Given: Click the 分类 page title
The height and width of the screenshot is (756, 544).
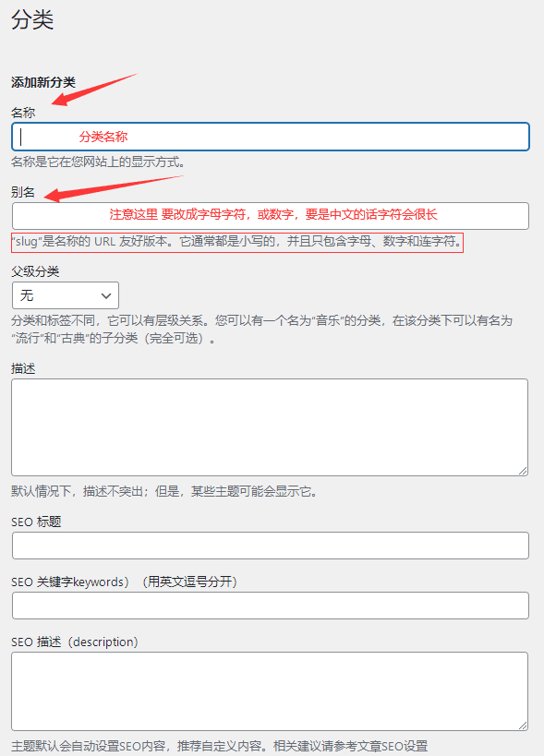Looking at the screenshot, I should click(32, 20).
